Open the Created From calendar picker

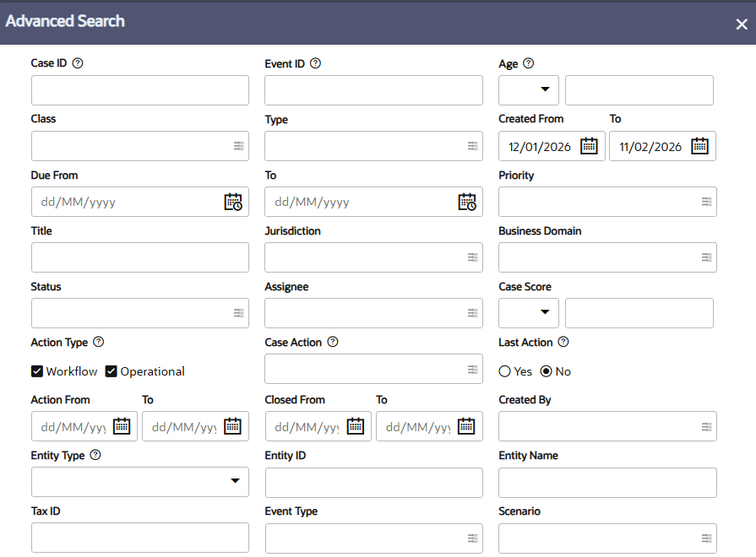(589, 145)
